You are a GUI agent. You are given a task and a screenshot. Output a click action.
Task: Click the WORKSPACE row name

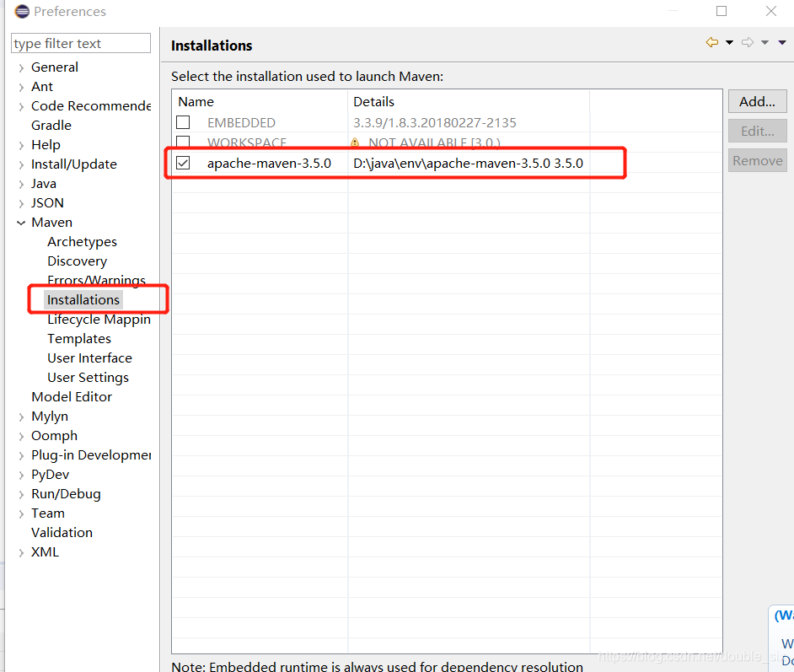[x=247, y=142]
